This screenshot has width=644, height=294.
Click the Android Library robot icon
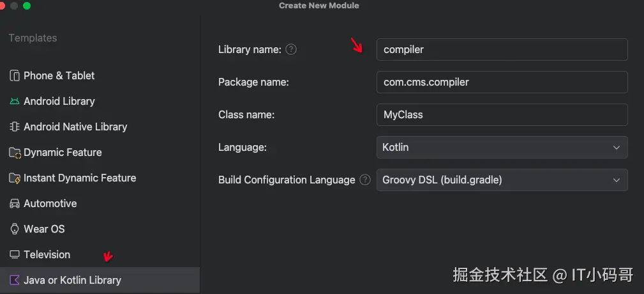point(14,101)
